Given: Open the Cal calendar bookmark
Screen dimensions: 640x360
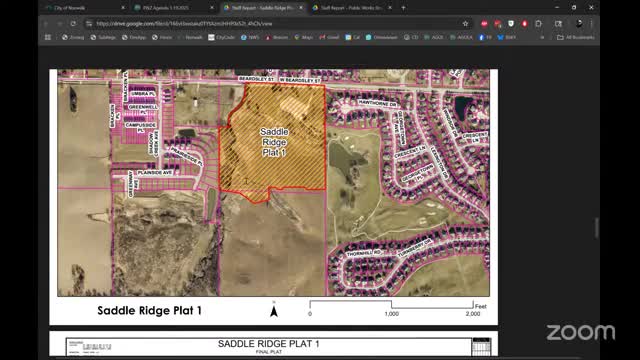Looking at the screenshot, I should [x=353, y=37].
